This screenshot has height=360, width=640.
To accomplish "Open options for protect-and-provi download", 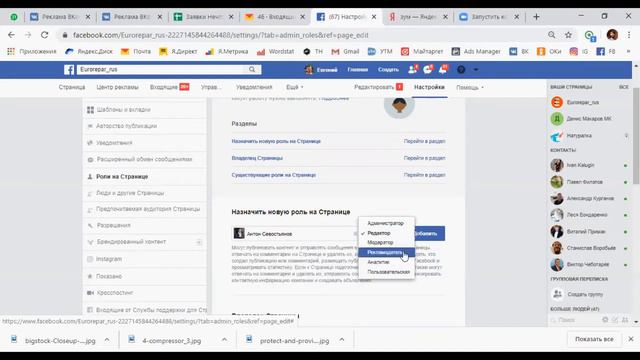I will pyautogui.click(x=342, y=340).
